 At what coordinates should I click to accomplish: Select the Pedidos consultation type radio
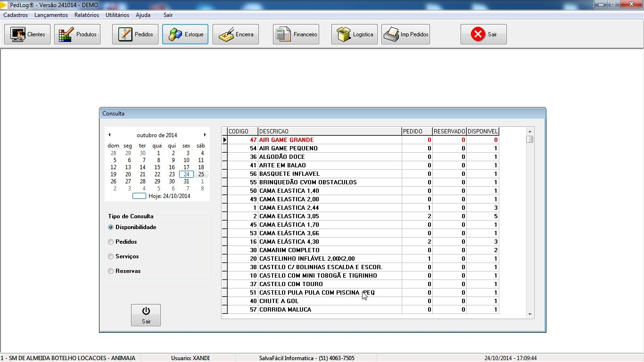(111, 242)
